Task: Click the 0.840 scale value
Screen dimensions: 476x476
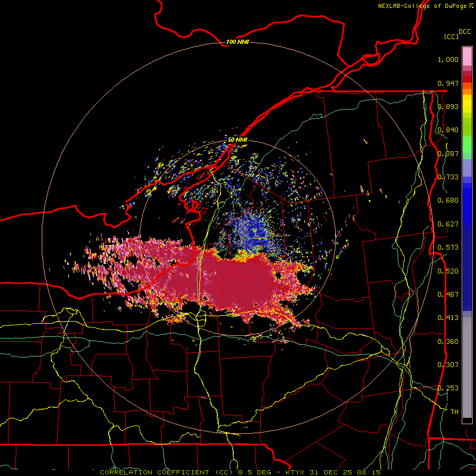Action: (448, 130)
